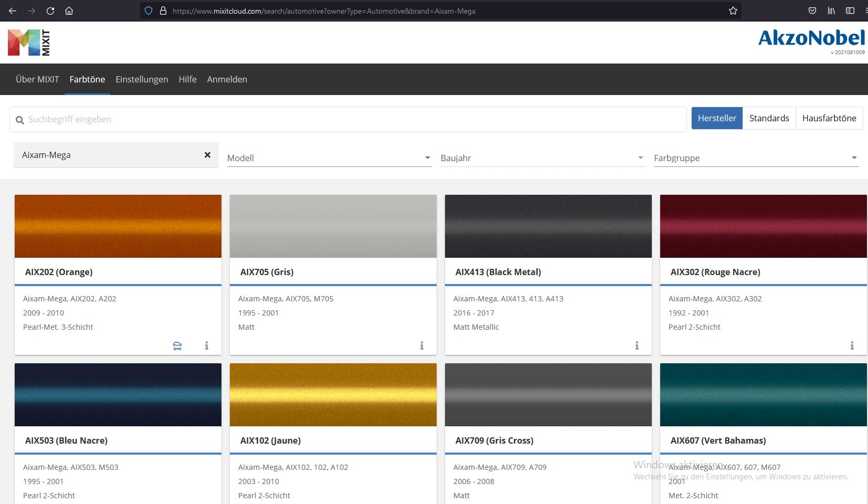Open AIX503 (Bleu Nacre) title link

(x=66, y=440)
